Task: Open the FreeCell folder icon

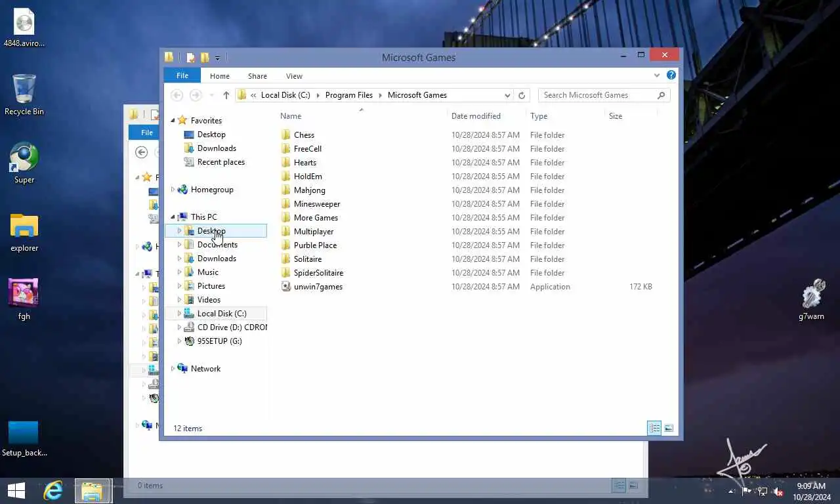Action: click(x=285, y=148)
